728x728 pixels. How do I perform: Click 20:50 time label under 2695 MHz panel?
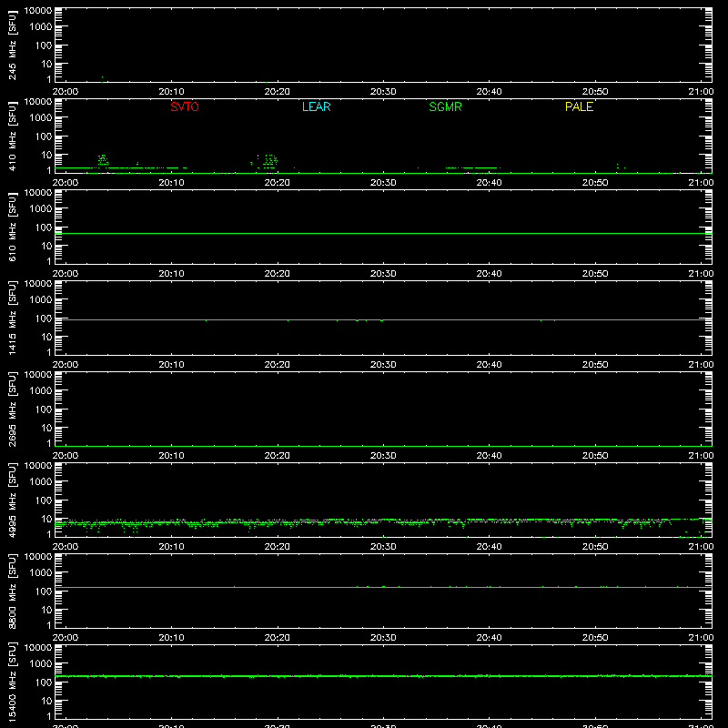pyautogui.click(x=595, y=456)
